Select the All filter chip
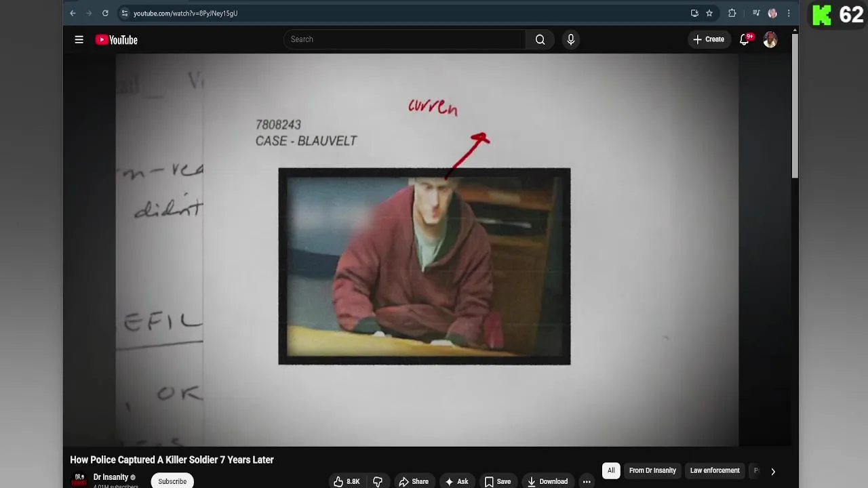This screenshot has height=488, width=868. 611,470
